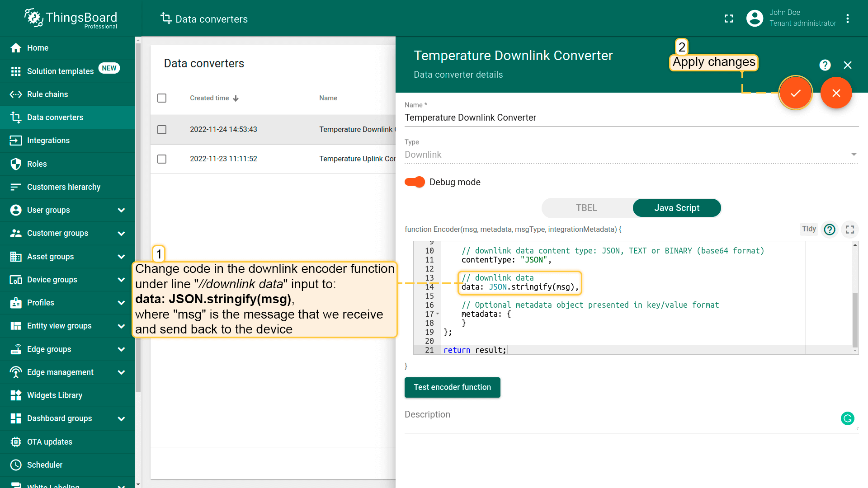Switch to the TBEL script tab
The width and height of the screenshot is (868, 488).
(x=586, y=208)
